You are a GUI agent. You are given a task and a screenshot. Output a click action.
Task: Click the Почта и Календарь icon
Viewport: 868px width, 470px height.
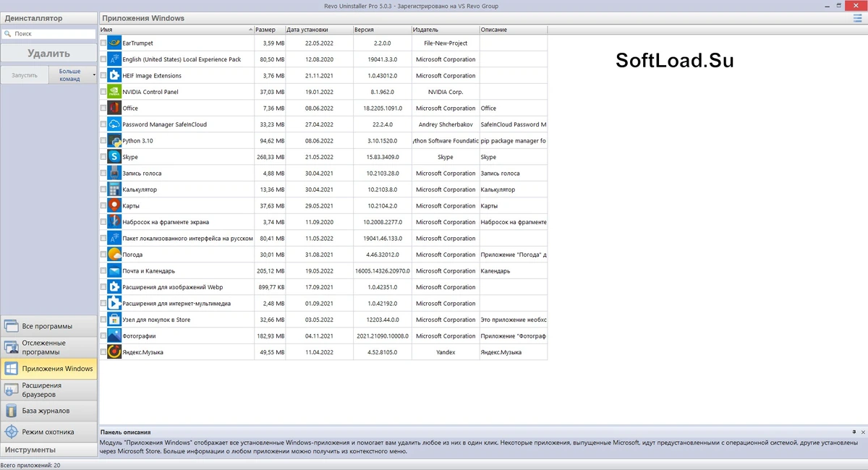pos(114,271)
